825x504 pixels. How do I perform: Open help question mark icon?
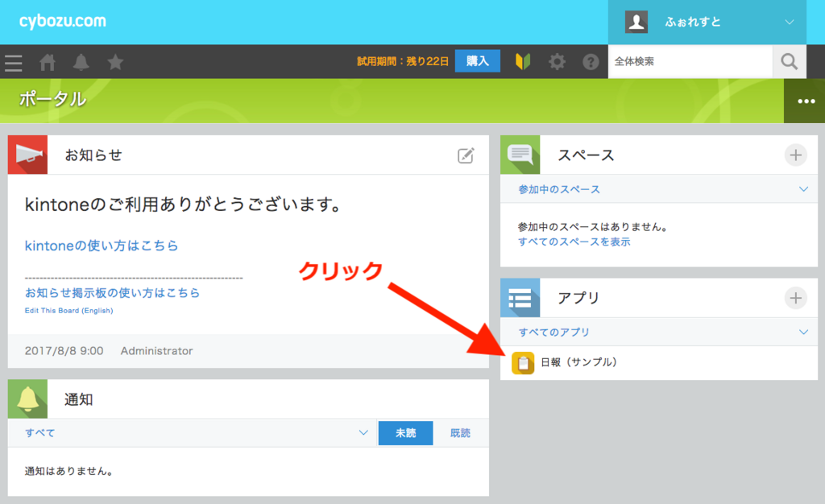click(x=591, y=62)
